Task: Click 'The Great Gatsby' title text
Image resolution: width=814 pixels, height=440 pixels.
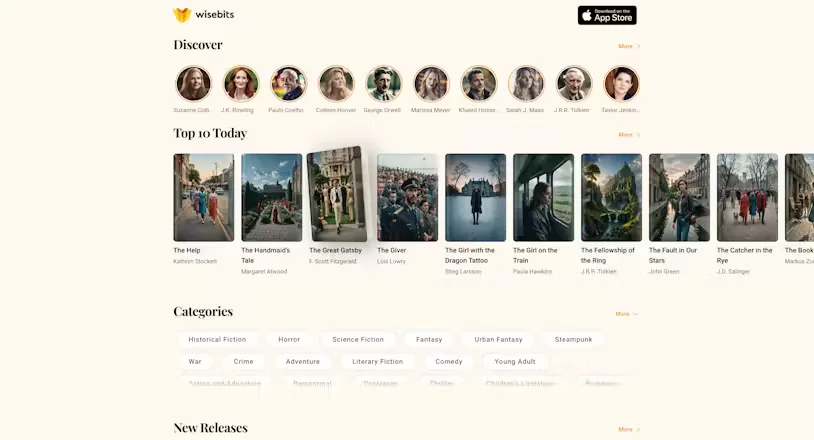Action: pyautogui.click(x=335, y=250)
